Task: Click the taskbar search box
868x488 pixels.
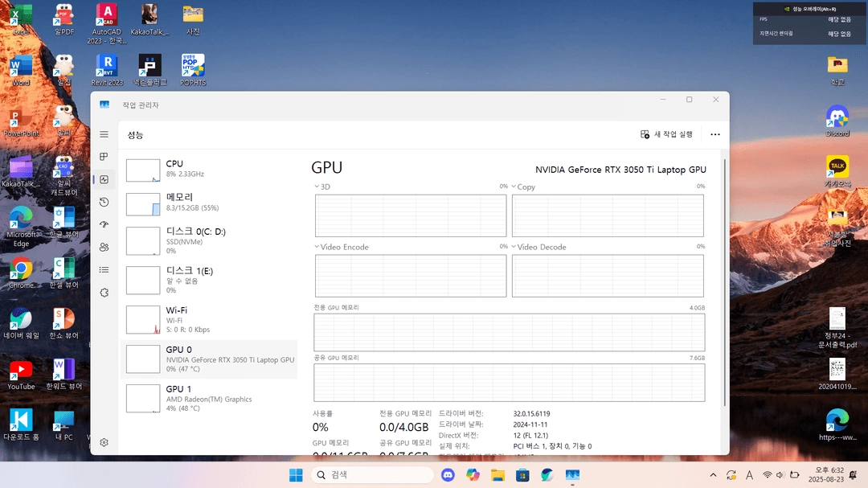Action: pos(373,474)
